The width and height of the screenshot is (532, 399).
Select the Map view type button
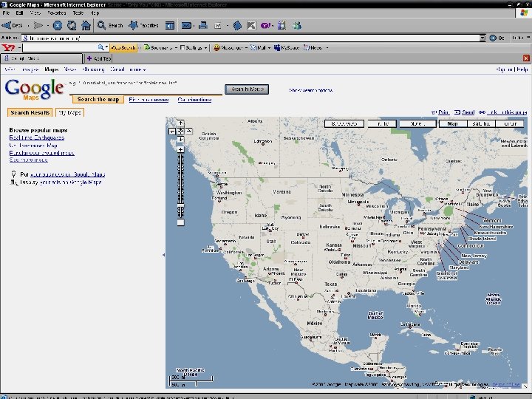point(453,124)
